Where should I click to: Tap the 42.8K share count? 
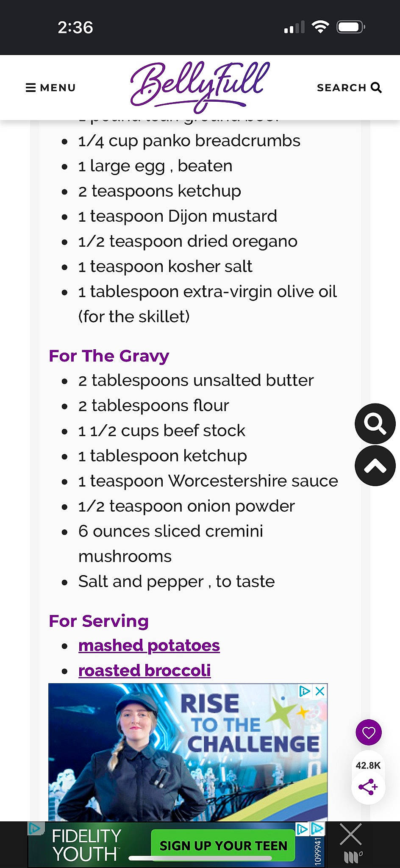point(368,765)
